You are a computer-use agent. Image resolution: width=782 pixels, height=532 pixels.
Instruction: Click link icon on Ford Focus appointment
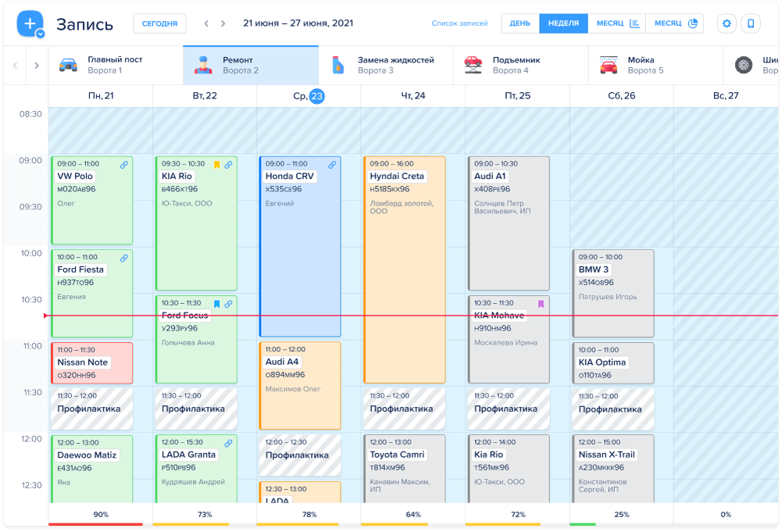click(228, 304)
